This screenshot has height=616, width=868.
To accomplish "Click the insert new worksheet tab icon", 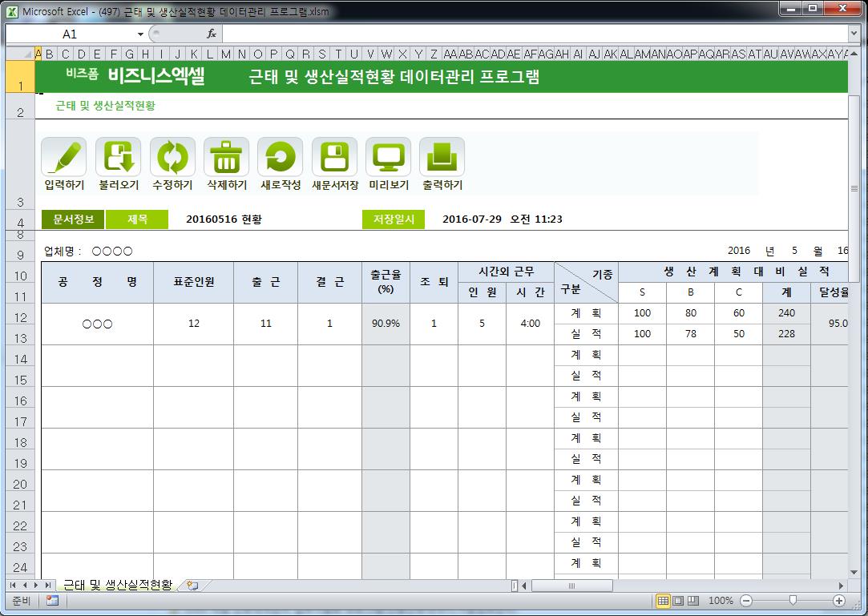I will tap(192, 585).
